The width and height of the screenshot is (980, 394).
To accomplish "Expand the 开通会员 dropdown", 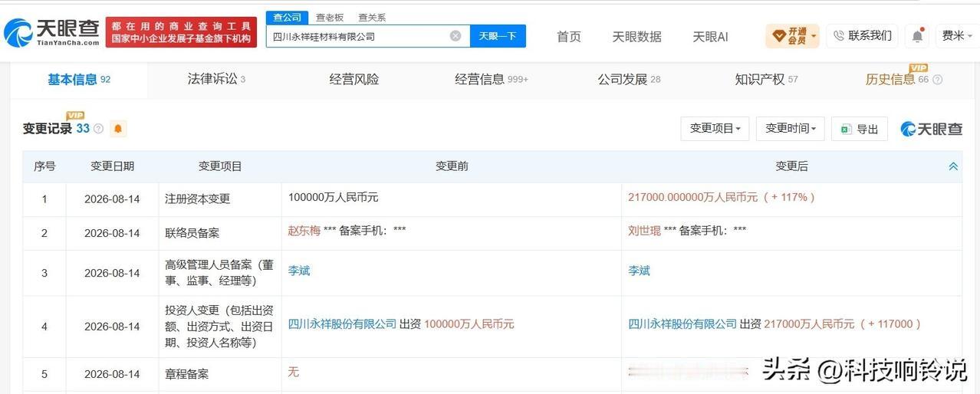I will point(793,36).
